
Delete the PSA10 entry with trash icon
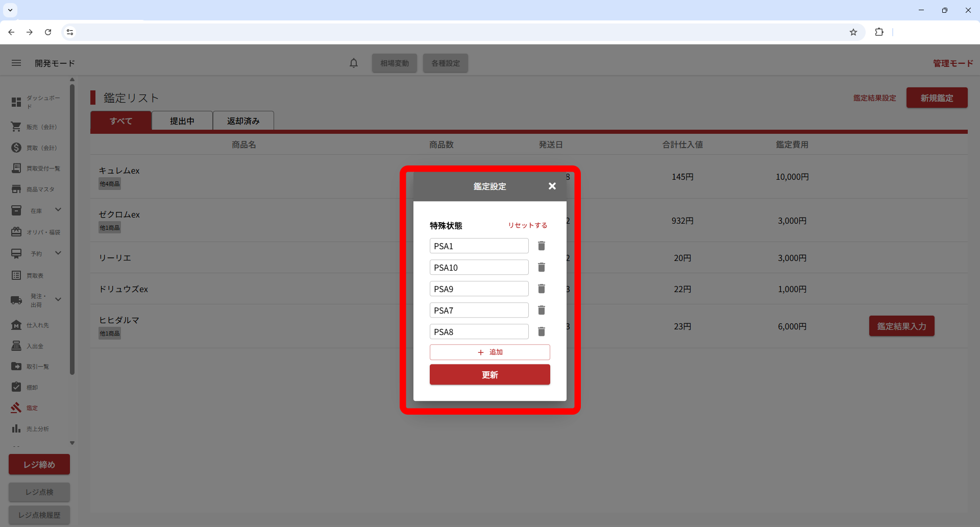542,268
